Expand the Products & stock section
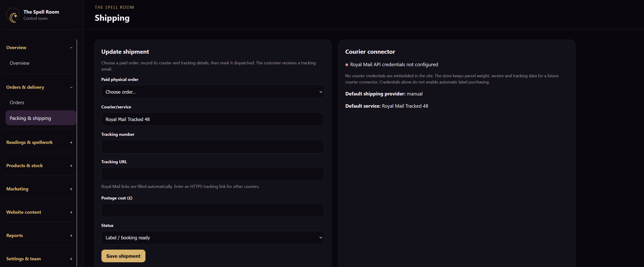Screen dimensions: 644x267 coord(39,166)
